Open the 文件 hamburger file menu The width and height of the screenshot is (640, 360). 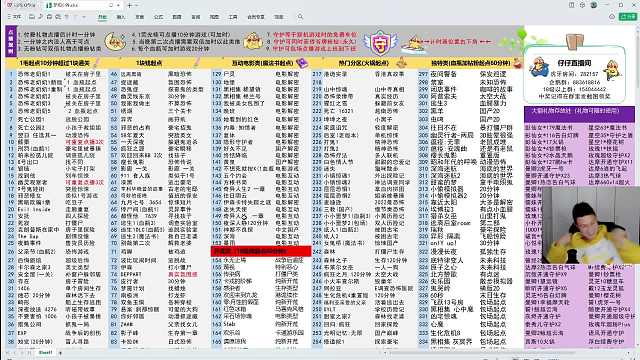[14, 17]
